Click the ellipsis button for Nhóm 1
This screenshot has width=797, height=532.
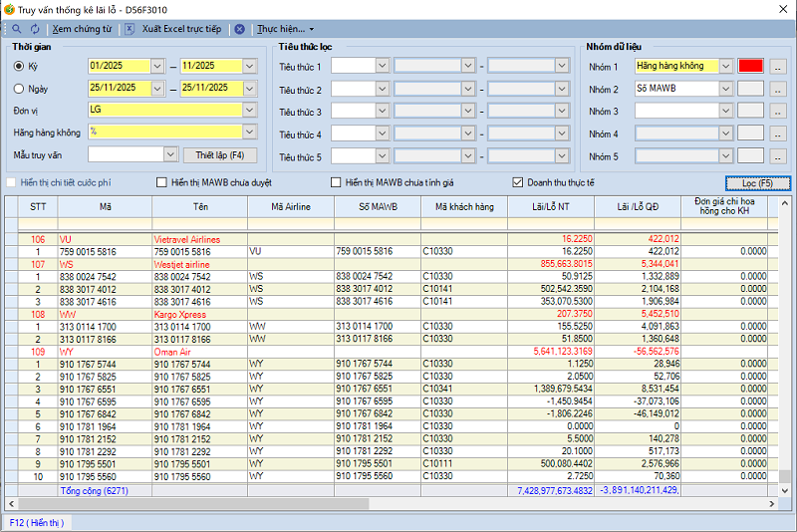[778, 67]
